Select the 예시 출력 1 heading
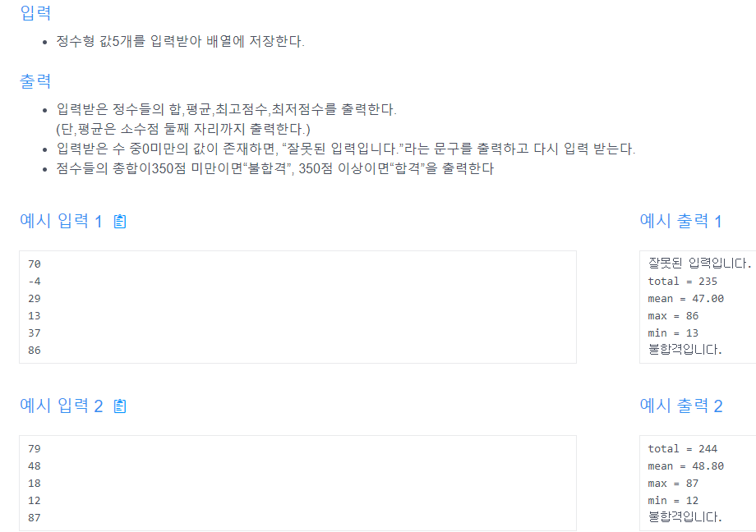This screenshot has height=532, width=756. pos(680,221)
